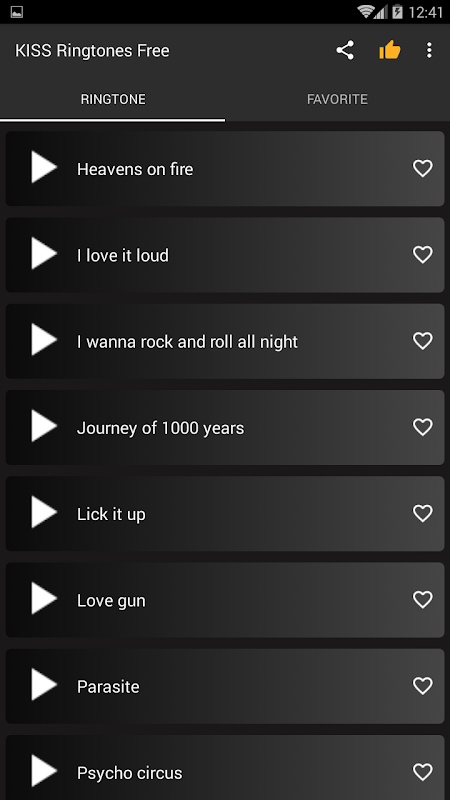The image size is (450, 800).
Task: Open the Parasite ringtone title
Action: click(108, 687)
